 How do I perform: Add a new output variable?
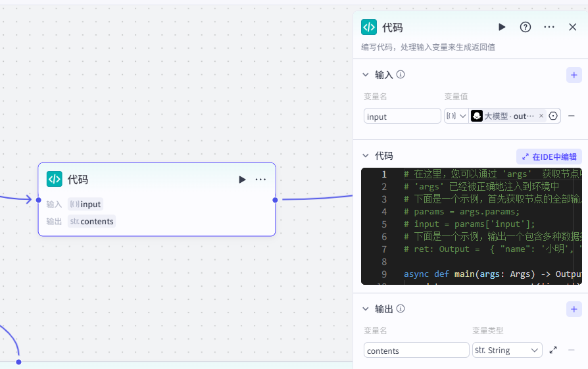[574, 309]
